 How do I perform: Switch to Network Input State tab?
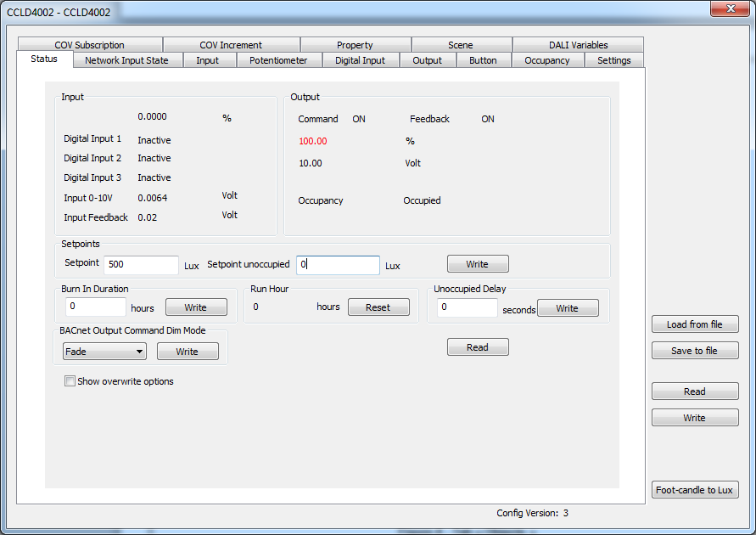[126, 60]
